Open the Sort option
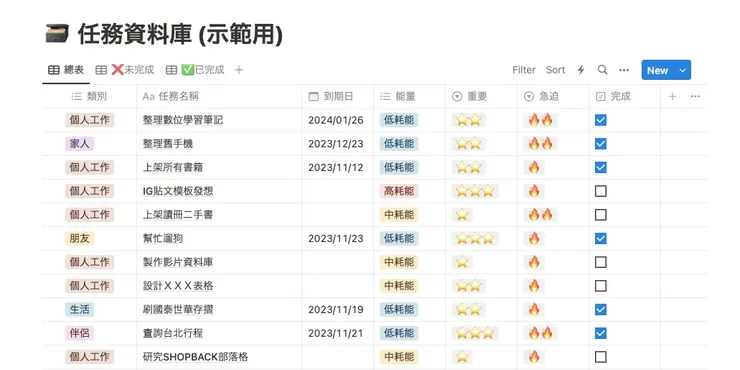This screenshot has width=740, height=370. click(555, 70)
